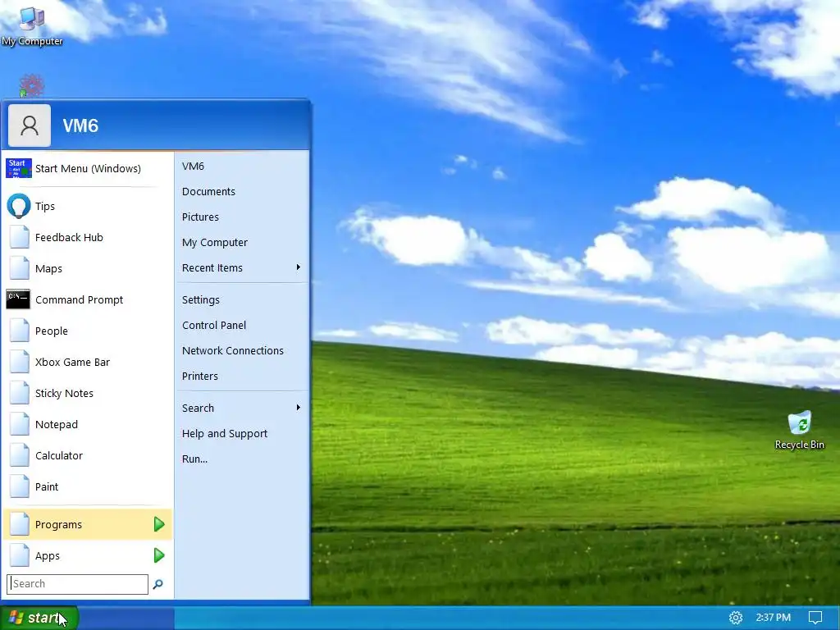The width and height of the screenshot is (840, 630).
Task: Open Pictures from start menu
Action: pos(200,217)
